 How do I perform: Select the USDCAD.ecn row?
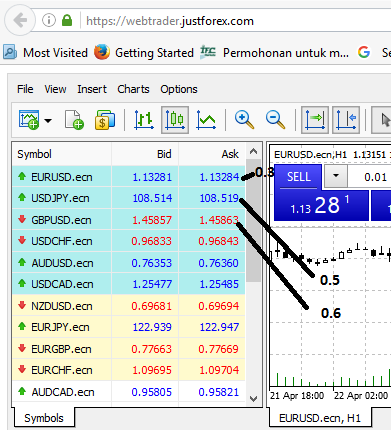coord(129,284)
